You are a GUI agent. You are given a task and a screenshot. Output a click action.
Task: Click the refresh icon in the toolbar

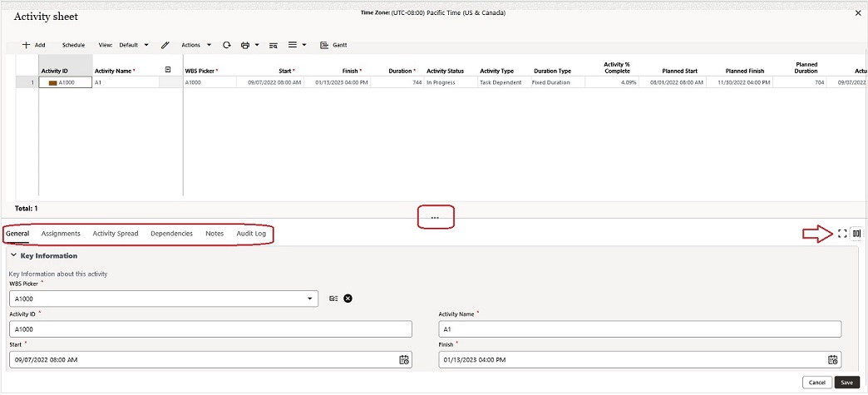[x=226, y=46]
